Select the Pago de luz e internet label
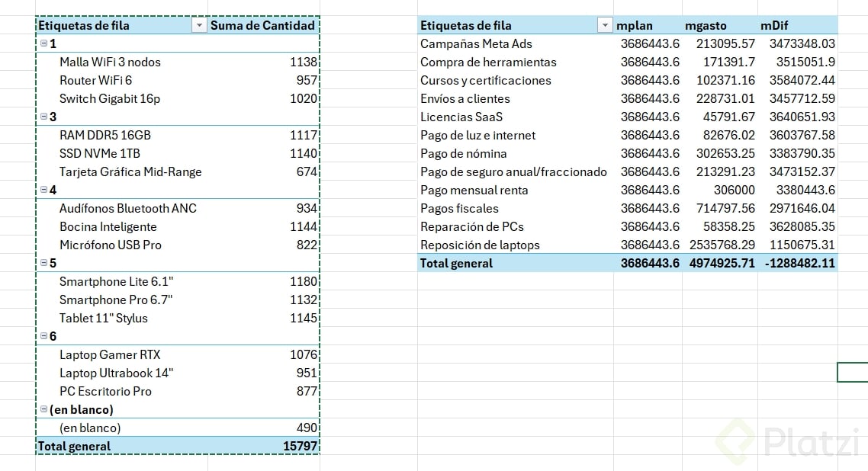This screenshot has height=471, width=868. (477, 135)
